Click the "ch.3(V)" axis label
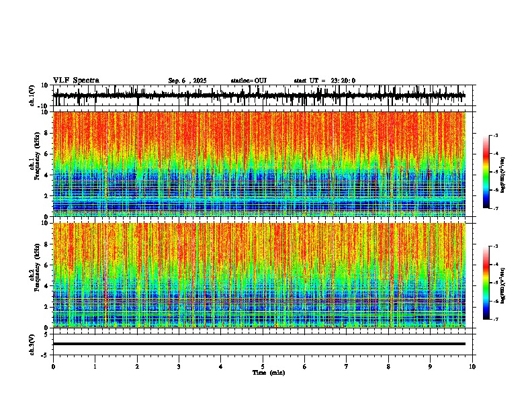 [x=32, y=345]
